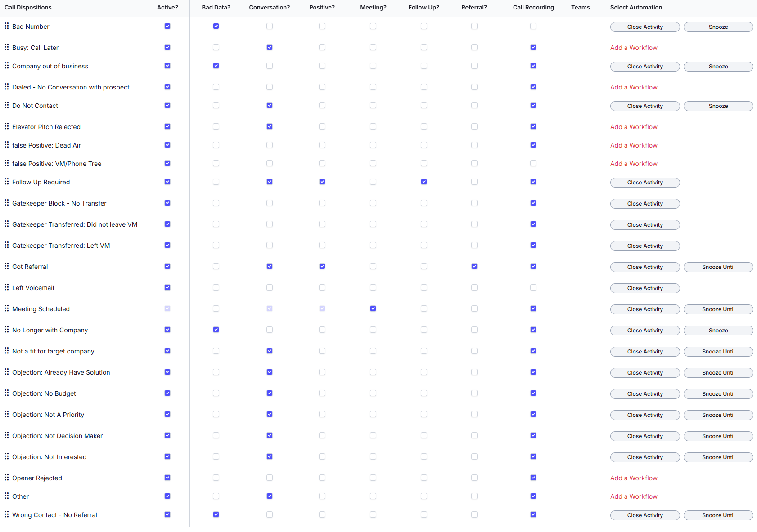Click the Select Automation column header
The width and height of the screenshot is (757, 532).
point(636,8)
